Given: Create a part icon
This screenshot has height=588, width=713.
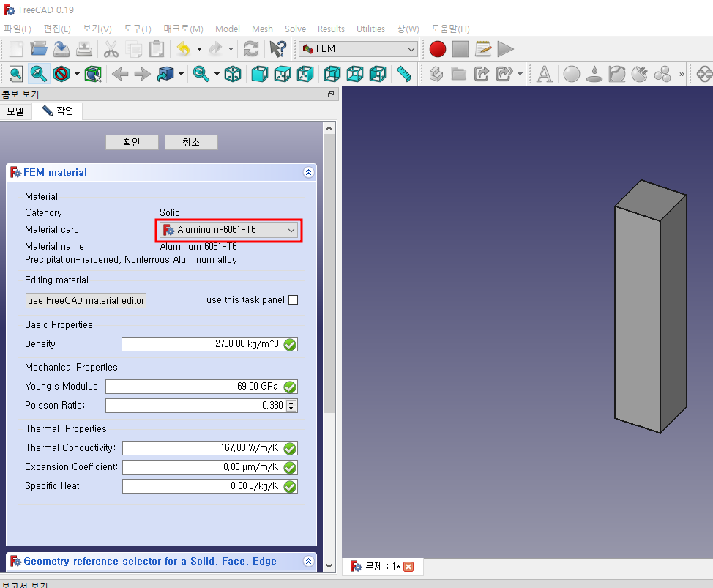Looking at the screenshot, I should [436, 74].
